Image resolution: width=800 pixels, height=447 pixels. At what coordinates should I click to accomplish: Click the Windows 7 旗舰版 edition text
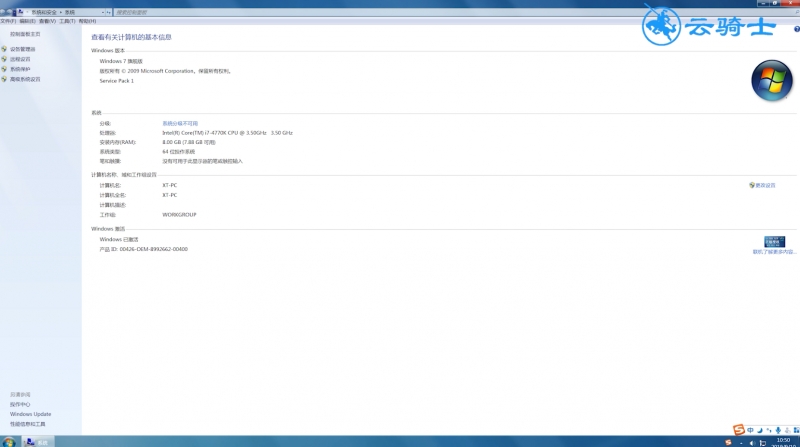[121, 61]
